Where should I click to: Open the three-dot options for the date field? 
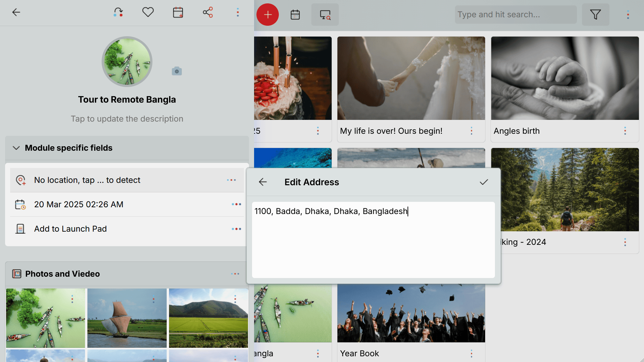236,204
